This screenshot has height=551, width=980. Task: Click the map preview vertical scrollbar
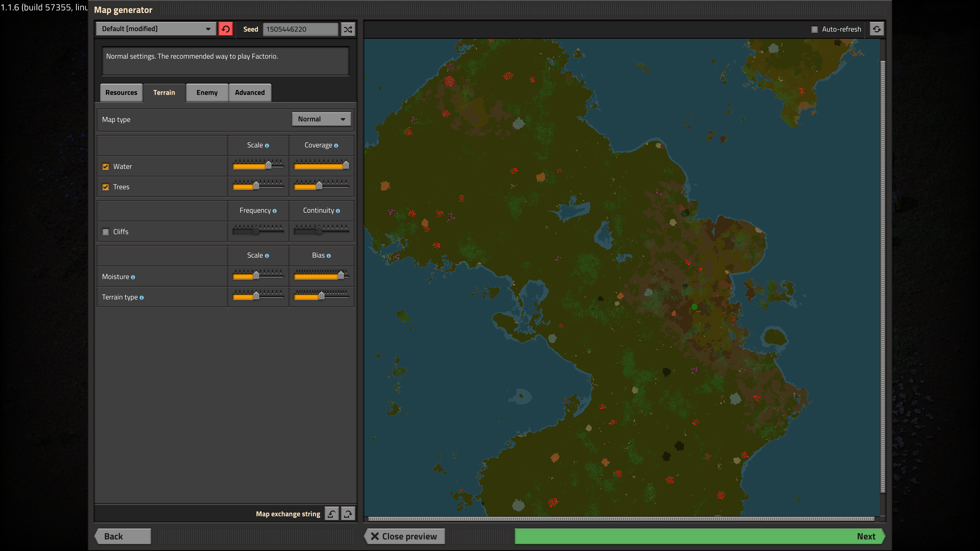883,277
